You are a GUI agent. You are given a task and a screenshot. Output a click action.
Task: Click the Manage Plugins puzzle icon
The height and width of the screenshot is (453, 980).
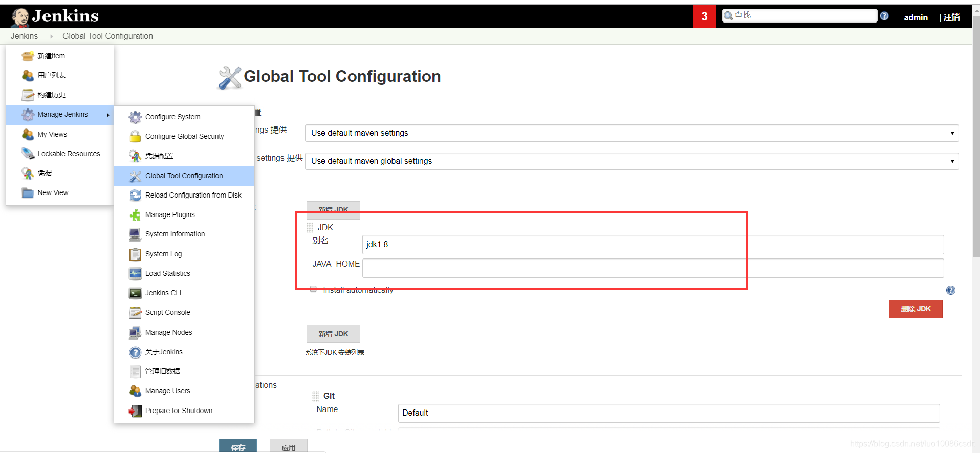(x=135, y=215)
